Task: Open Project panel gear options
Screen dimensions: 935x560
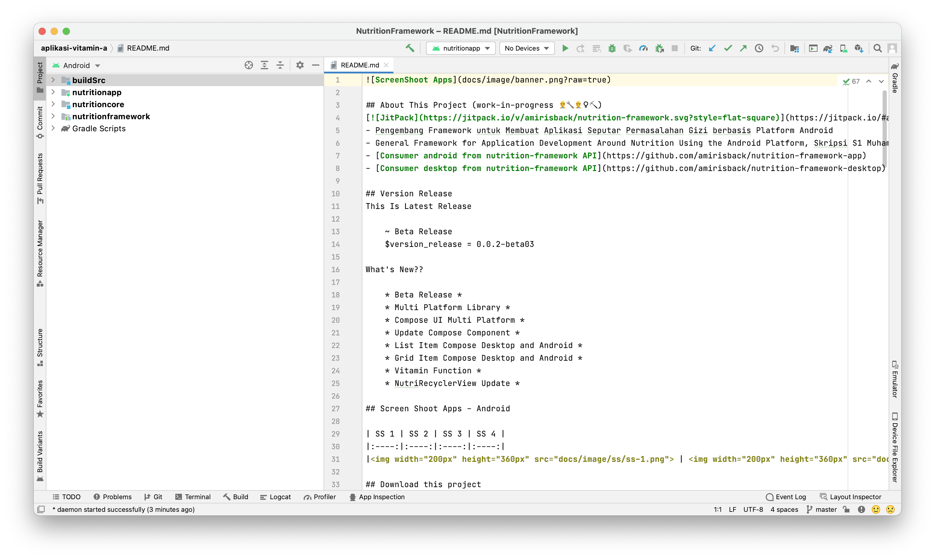Action: tap(300, 65)
